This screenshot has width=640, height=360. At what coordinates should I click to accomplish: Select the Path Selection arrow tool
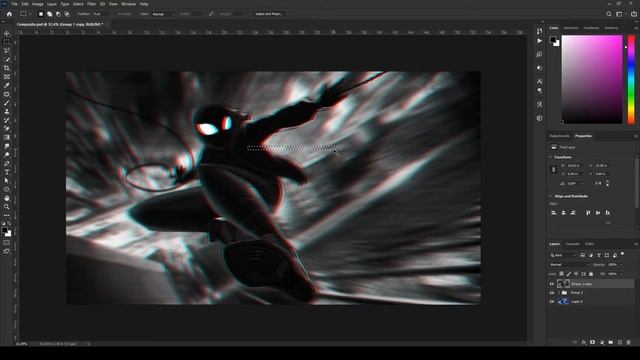7,181
